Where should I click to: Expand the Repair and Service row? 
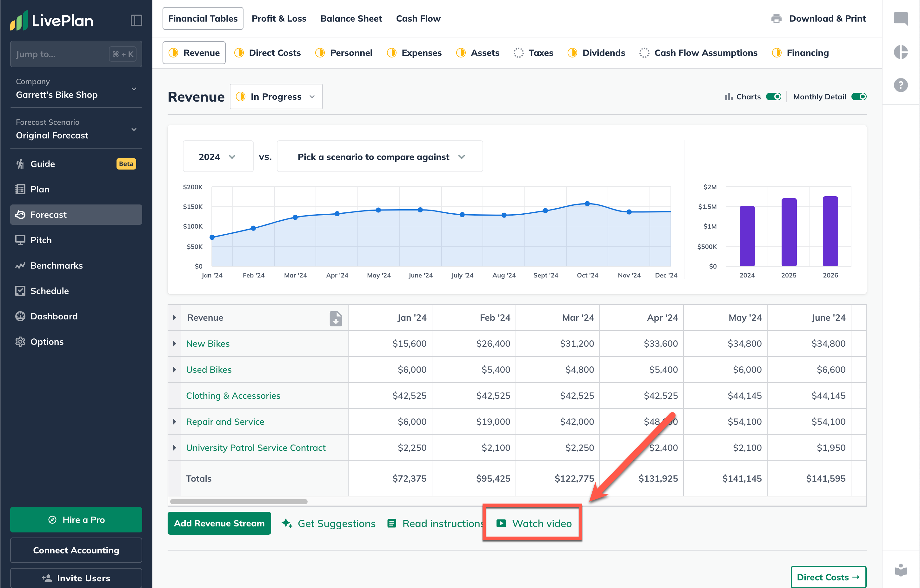[x=174, y=422]
